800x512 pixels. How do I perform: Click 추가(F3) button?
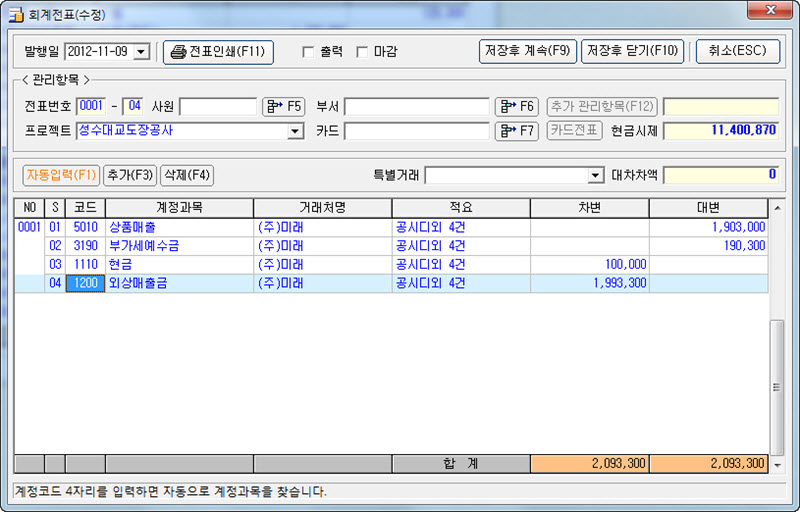click(x=130, y=175)
